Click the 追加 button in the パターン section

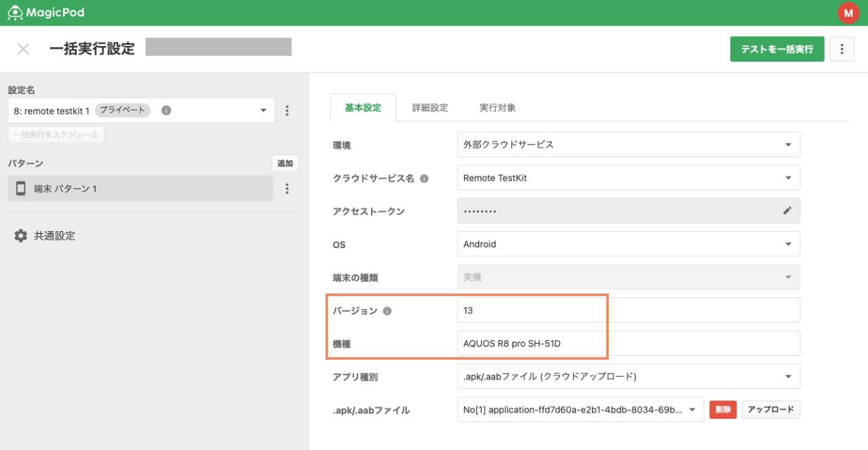pos(285,163)
